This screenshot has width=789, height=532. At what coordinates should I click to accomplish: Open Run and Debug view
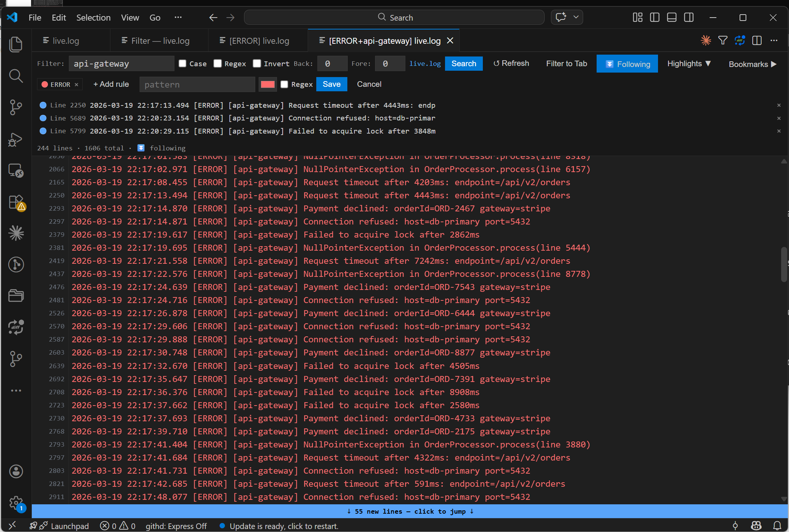[x=16, y=139]
